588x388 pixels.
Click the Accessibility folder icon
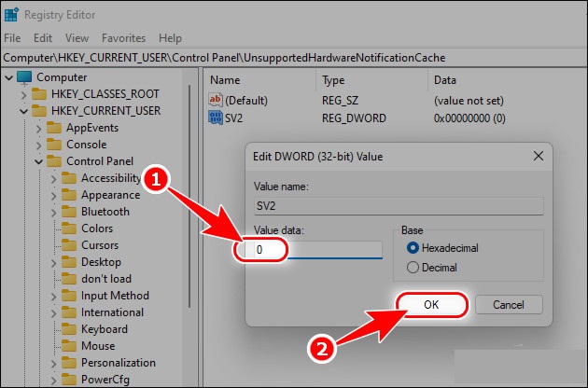point(69,178)
